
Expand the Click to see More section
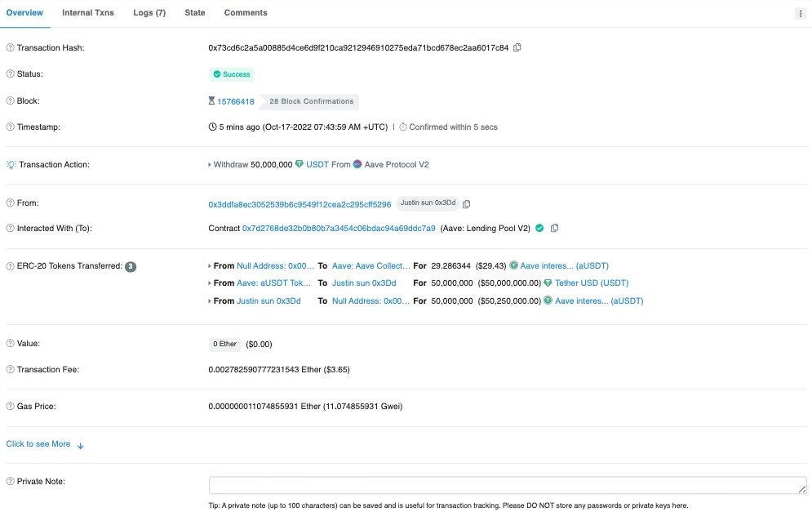pos(38,443)
